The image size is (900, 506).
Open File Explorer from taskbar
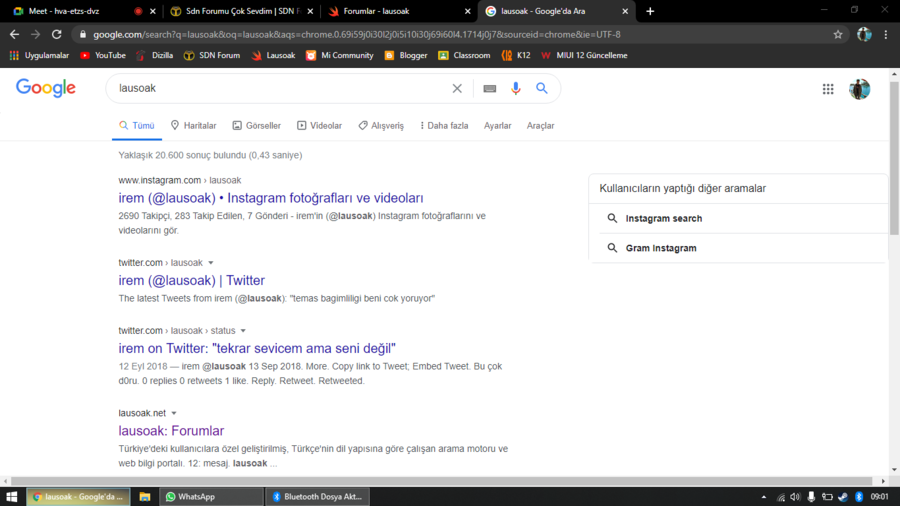145,497
